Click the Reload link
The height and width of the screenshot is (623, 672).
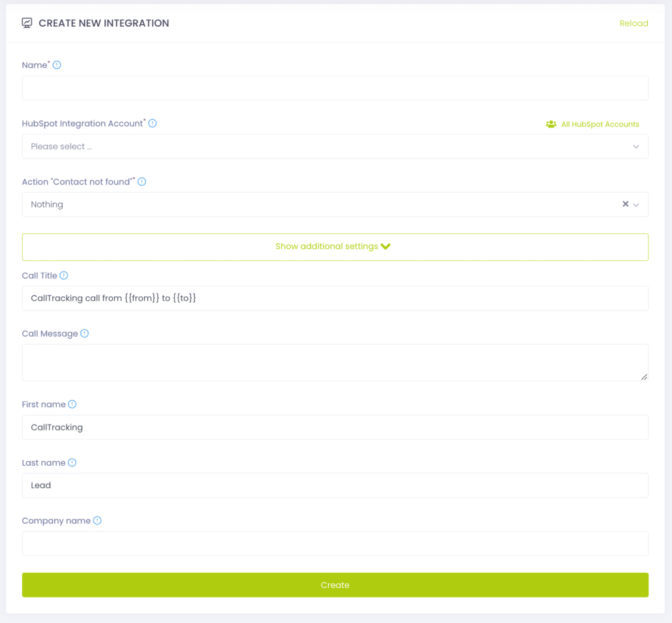(634, 23)
